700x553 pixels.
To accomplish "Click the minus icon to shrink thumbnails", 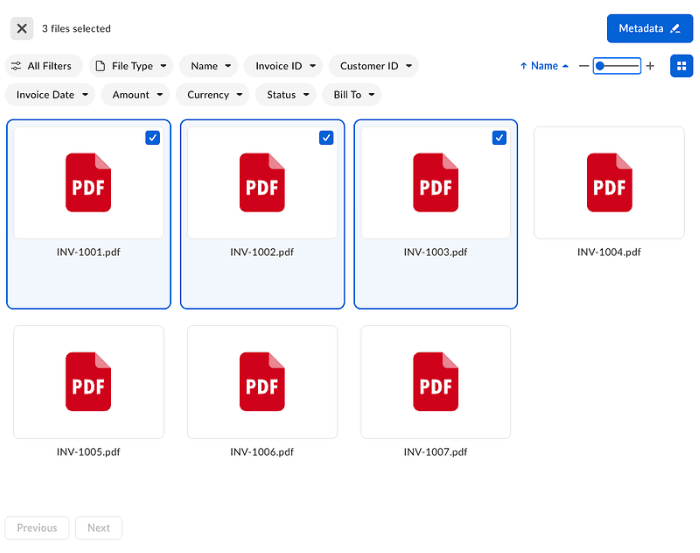I will [584, 66].
